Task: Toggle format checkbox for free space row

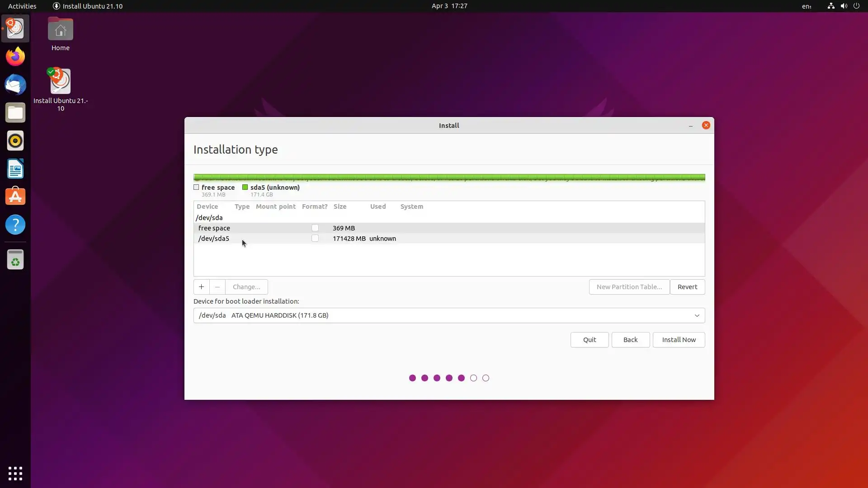Action: (x=315, y=228)
